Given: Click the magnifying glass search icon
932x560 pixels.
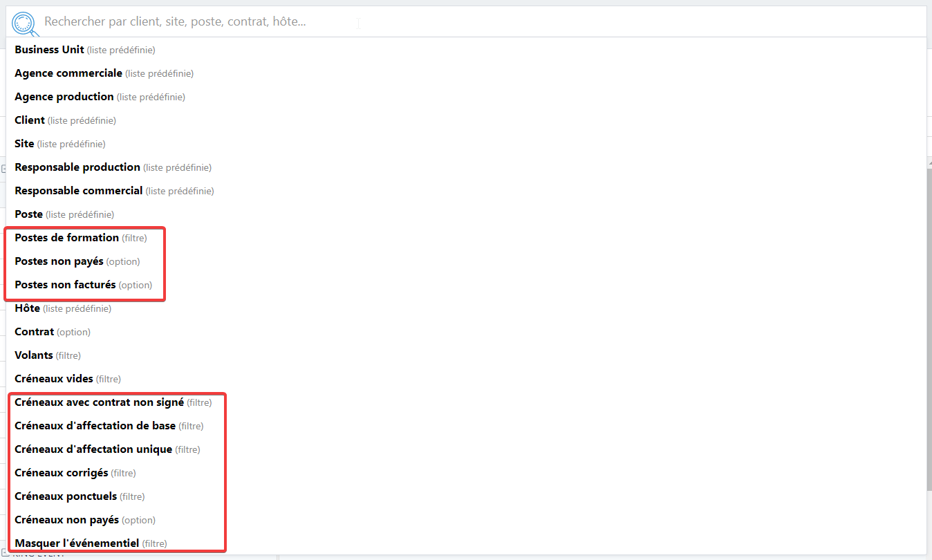Looking at the screenshot, I should 23,24.
